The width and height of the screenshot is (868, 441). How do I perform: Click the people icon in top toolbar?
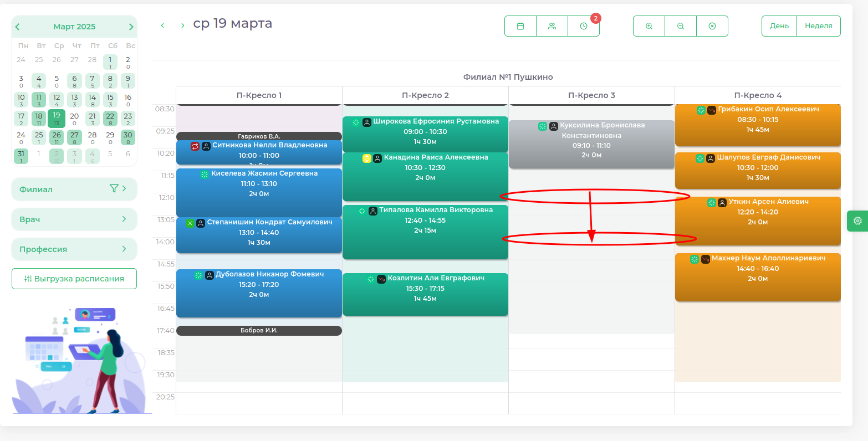[552, 26]
